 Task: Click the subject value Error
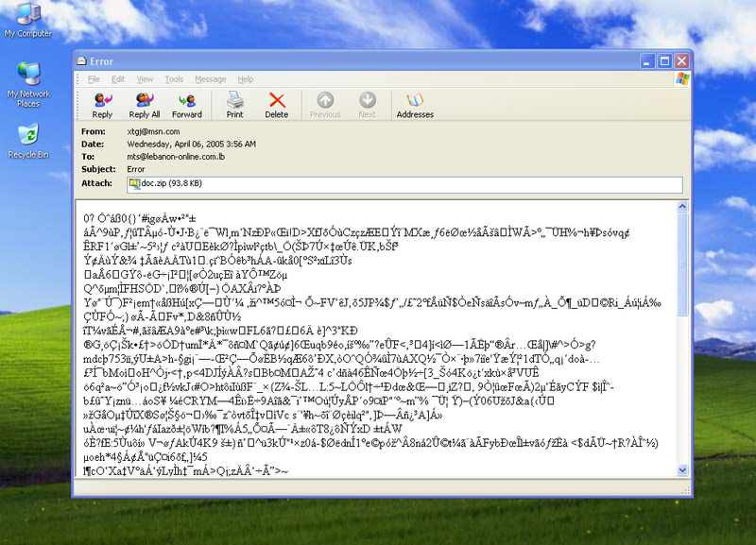(x=136, y=169)
